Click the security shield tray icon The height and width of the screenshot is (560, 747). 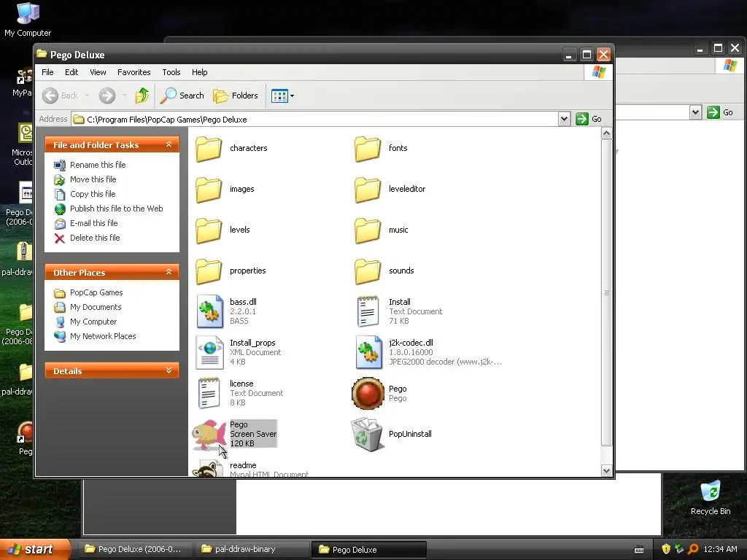click(x=666, y=550)
